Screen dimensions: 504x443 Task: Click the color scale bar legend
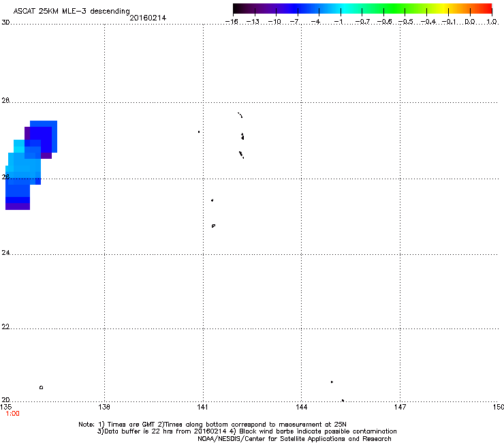click(362, 9)
